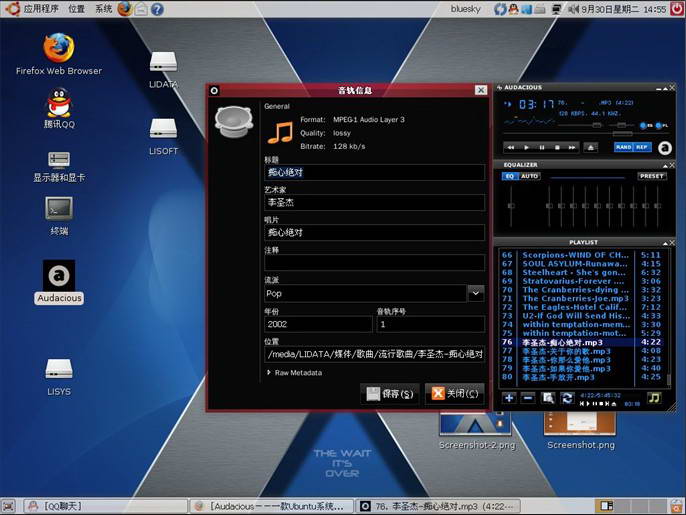Stop playback in the Audacious player
The height and width of the screenshot is (515, 686).
coord(557,147)
